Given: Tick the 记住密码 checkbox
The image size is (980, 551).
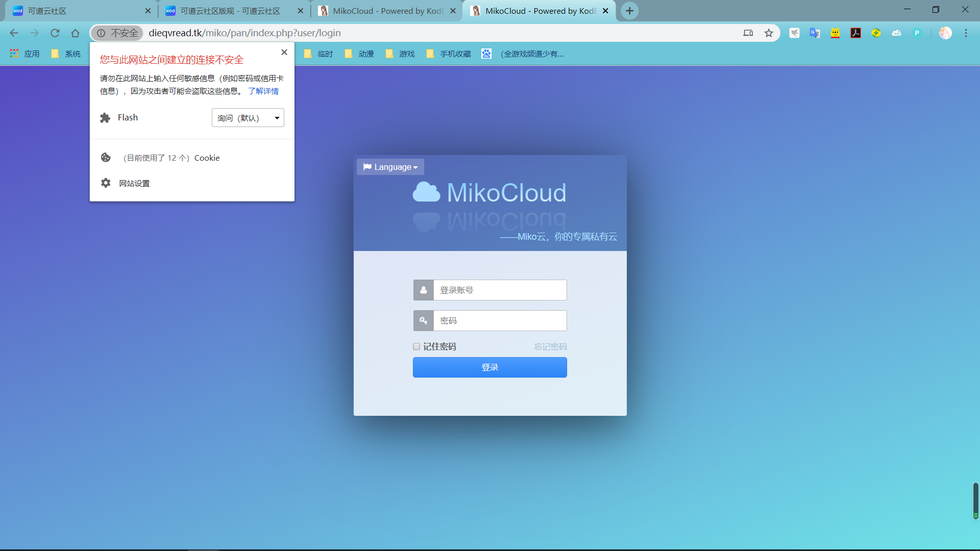Looking at the screenshot, I should [416, 346].
